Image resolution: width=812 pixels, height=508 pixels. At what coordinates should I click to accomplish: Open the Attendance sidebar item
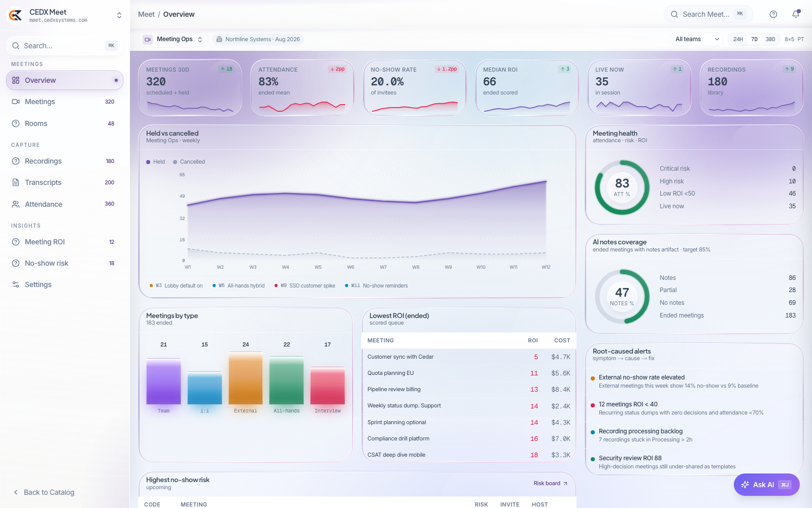pyautogui.click(x=64, y=204)
